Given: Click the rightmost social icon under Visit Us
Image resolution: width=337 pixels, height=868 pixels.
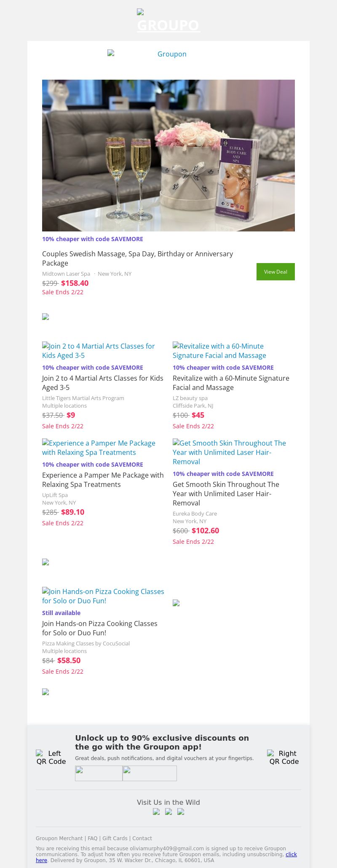Looking at the screenshot, I should (181, 812).
